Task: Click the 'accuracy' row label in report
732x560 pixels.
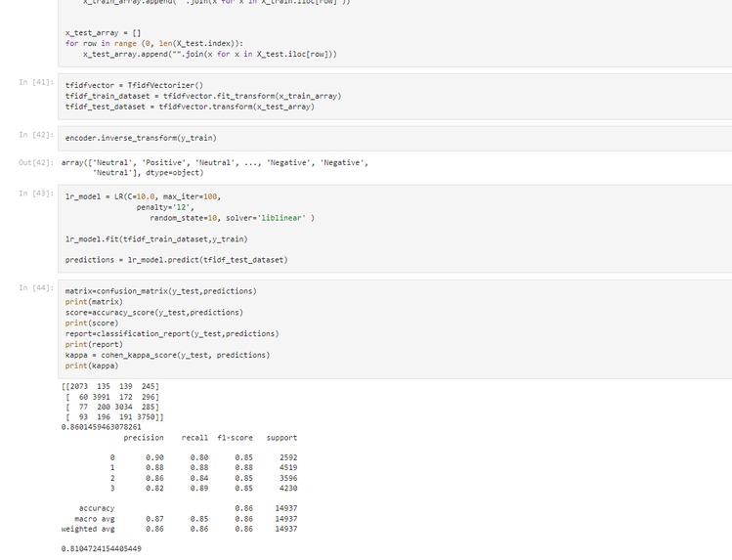Action: pyautogui.click(x=97, y=508)
